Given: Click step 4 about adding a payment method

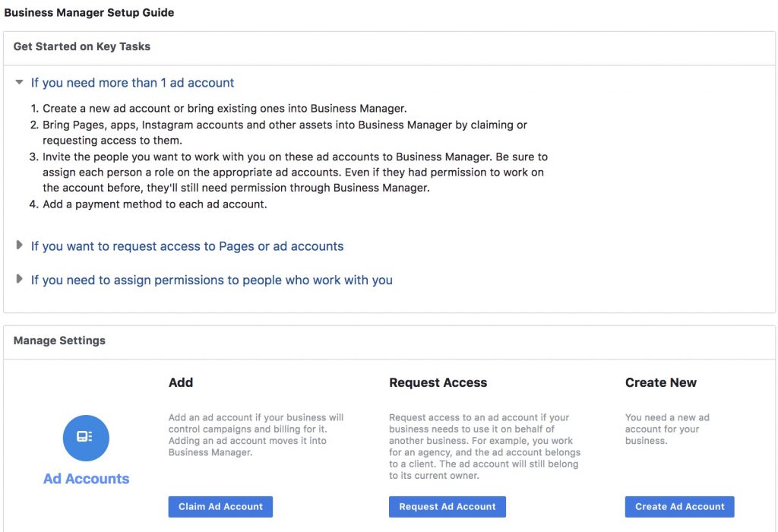Looking at the screenshot, I should click(153, 204).
